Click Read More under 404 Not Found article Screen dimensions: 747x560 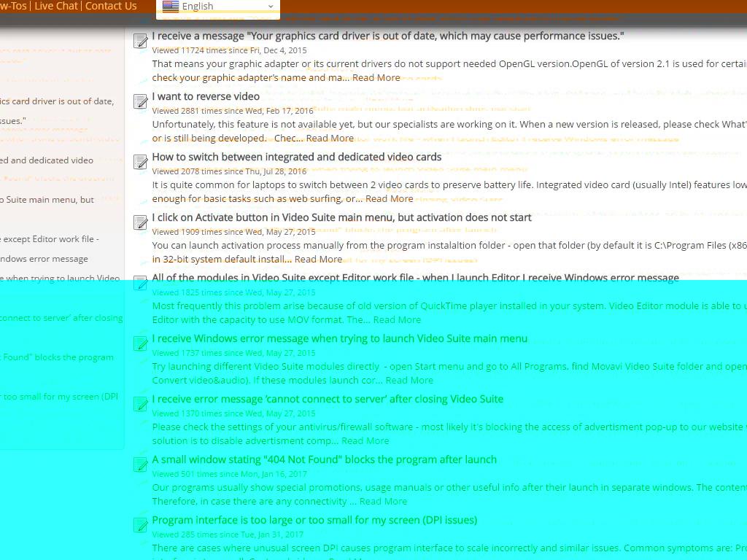pyautogui.click(x=384, y=501)
